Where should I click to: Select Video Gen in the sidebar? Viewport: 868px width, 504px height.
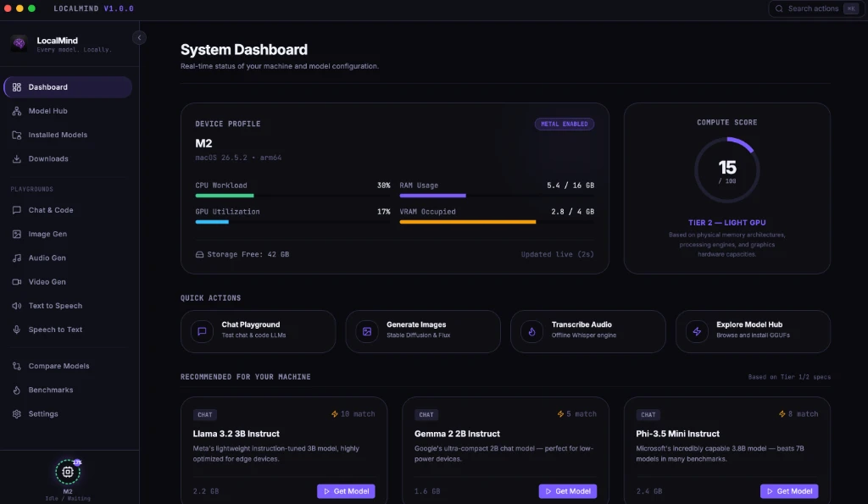coord(68,281)
